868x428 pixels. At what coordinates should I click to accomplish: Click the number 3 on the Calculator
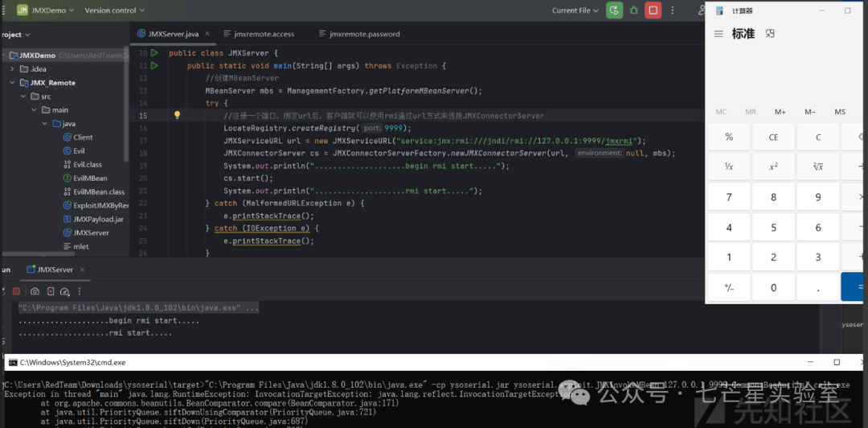(x=818, y=257)
